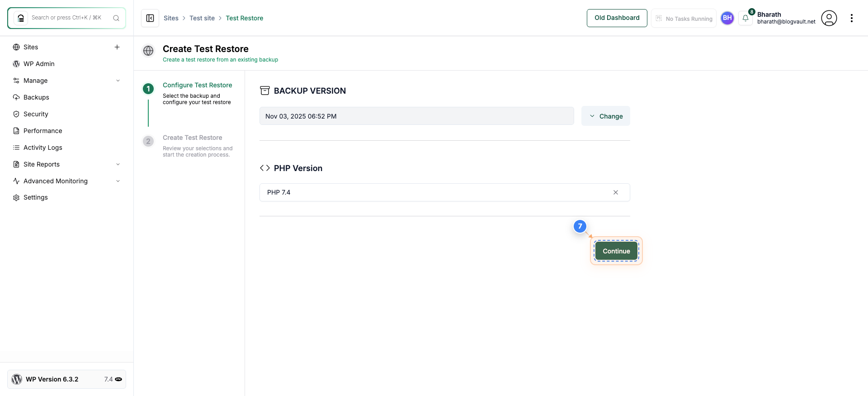Click the magnifier search icon
868x396 pixels.
pyautogui.click(x=116, y=18)
